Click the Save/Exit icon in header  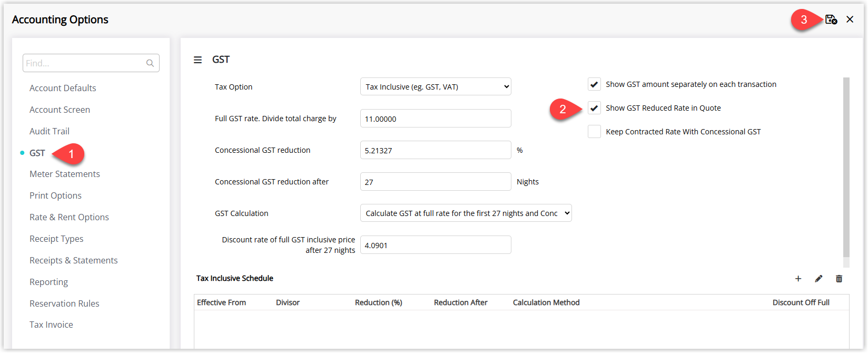(x=831, y=19)
